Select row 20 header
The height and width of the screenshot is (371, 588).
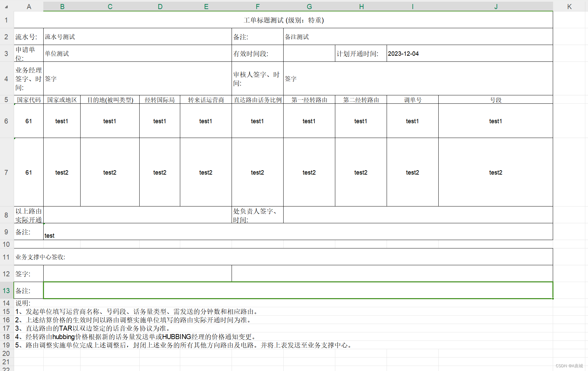coord(6,353)
